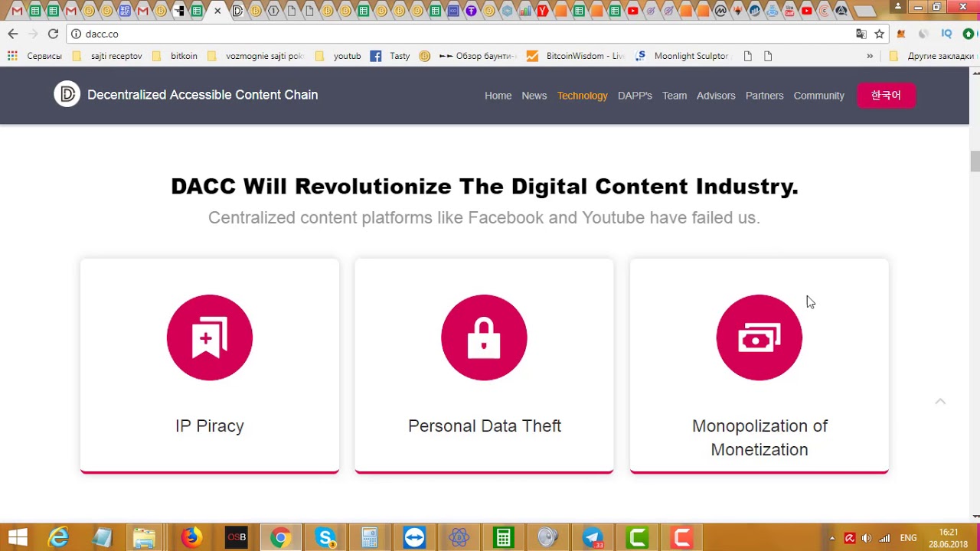Click the browser forward arrow
This screenshot has width=980, height=551.
click(33, 34)
